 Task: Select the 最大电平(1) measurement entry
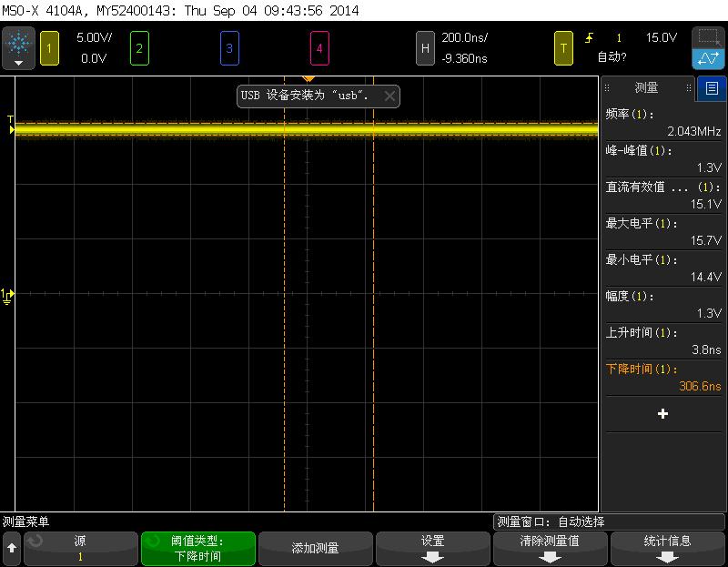coord(663,232)
